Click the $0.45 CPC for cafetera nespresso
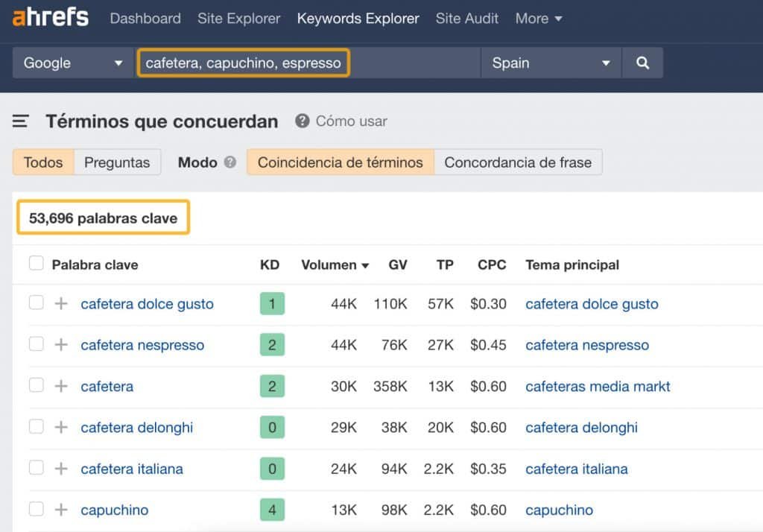763x532 pixels. coord(488,345)
